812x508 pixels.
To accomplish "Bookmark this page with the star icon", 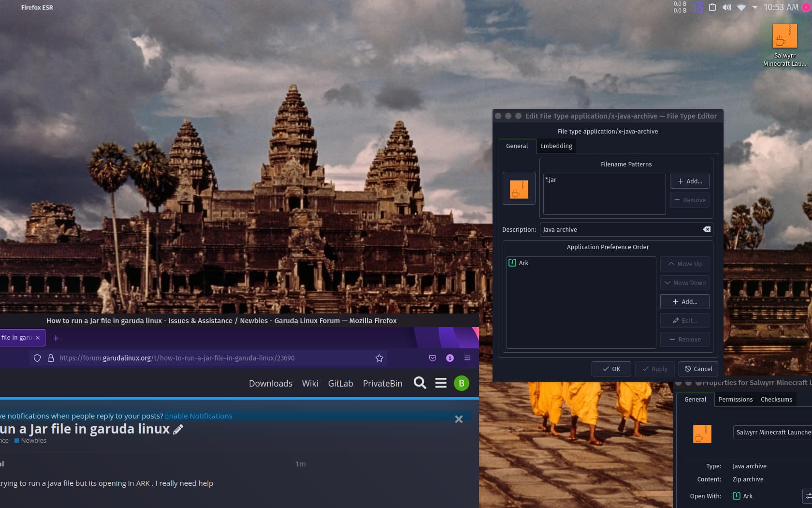I will pyautogui.click(x=379, y=358).
